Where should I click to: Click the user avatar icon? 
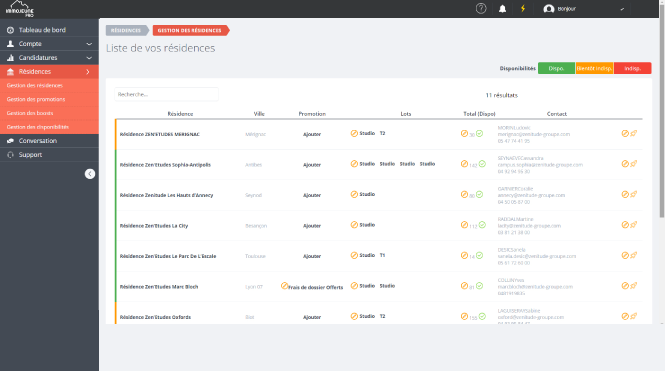tap(549, 9)
